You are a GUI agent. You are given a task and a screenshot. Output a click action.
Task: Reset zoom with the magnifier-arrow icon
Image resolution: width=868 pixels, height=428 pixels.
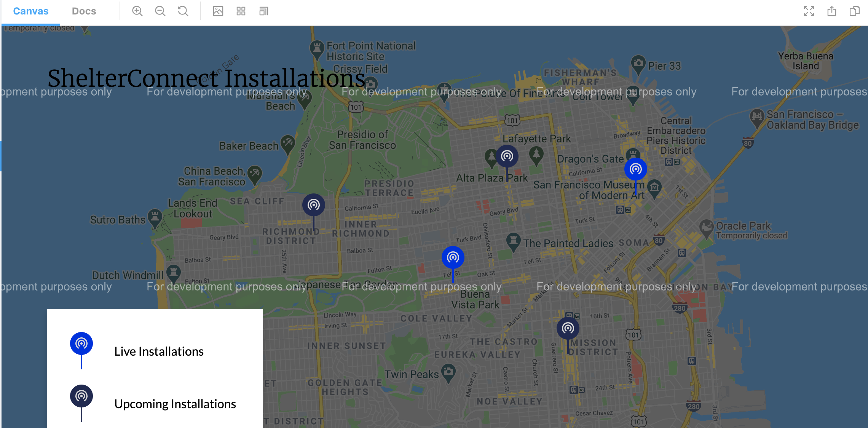[x=183, y=11]
